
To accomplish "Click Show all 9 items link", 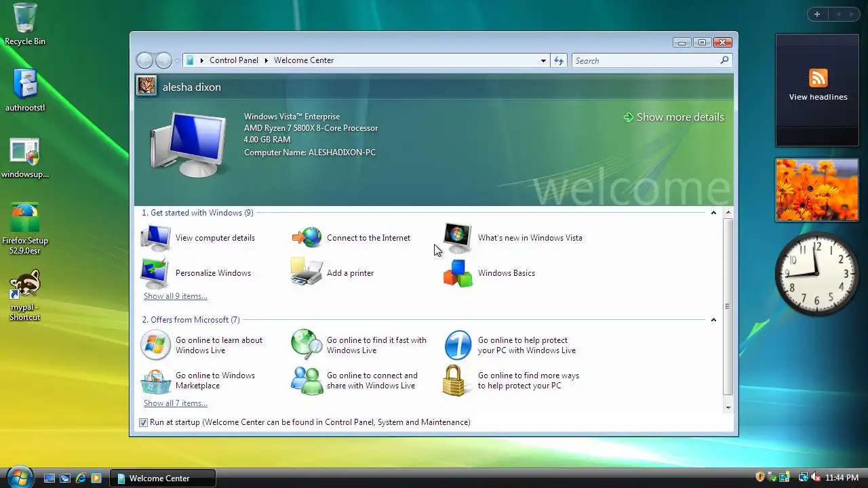I will click(176, 296).
